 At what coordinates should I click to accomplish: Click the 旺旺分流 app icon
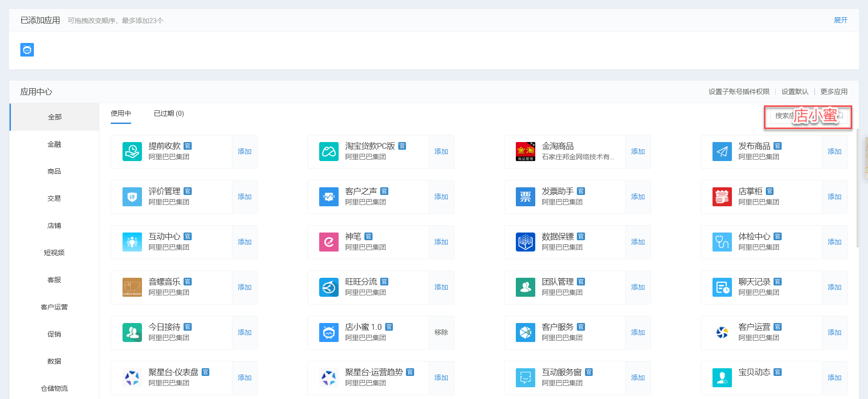pyautogui.click(x=329, y=287)
